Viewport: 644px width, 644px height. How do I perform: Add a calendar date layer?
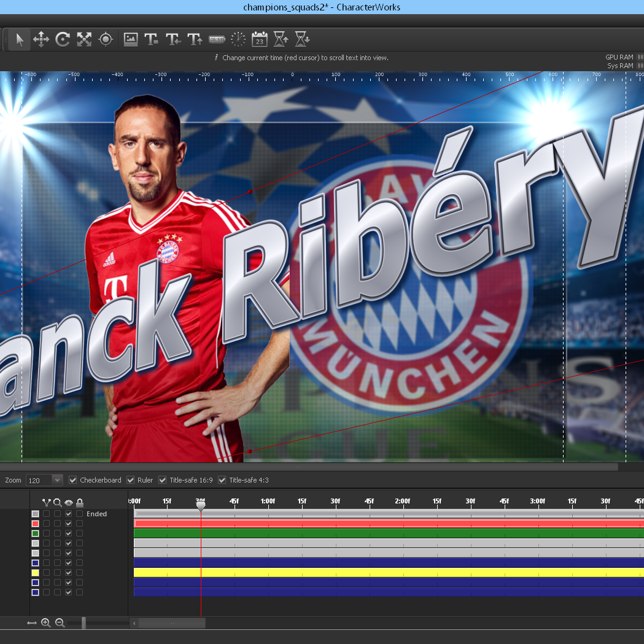point(260,40)
